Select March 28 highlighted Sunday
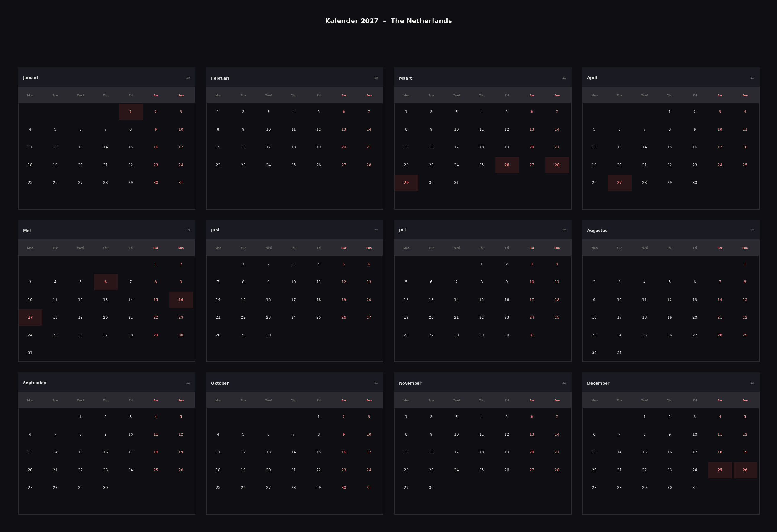 [x=557, y=165]
